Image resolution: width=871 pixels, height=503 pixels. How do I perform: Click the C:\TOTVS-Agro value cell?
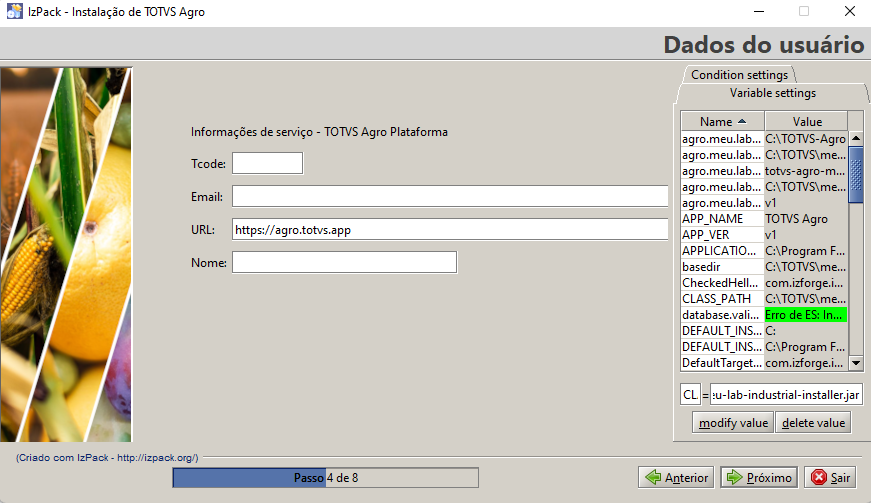[806, 139]
